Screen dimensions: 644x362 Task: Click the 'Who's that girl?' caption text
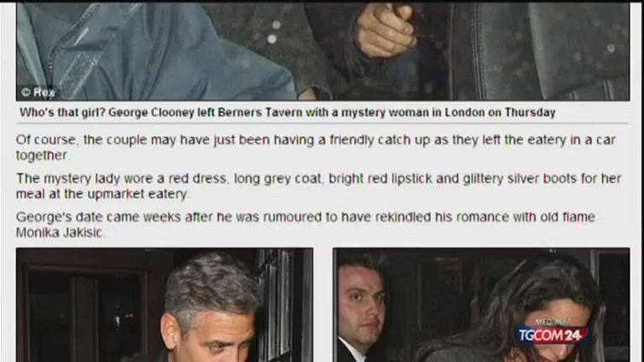[x=62, y=113]
